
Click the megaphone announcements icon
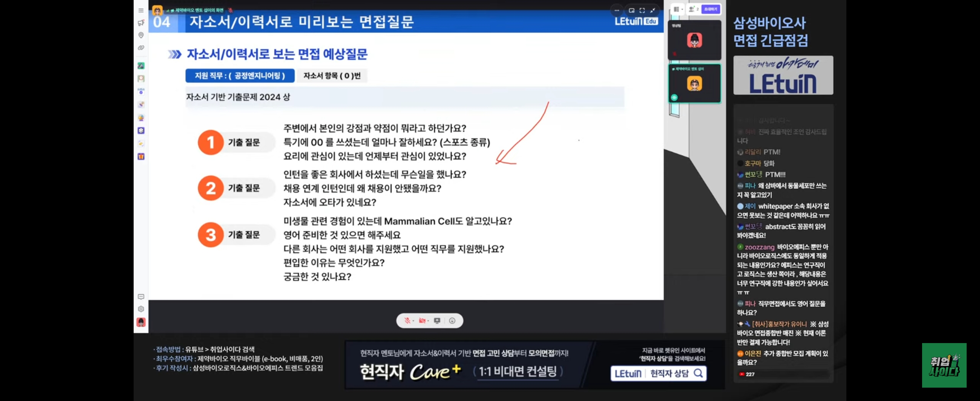141,23
